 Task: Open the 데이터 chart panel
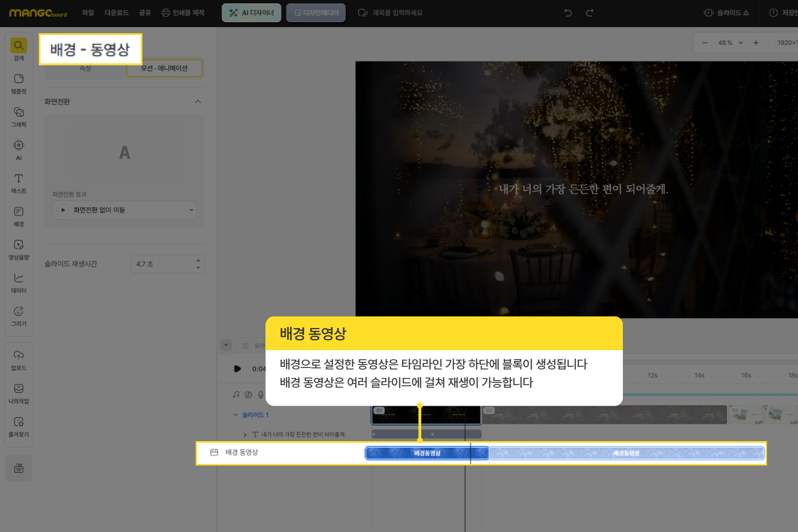point(19,282)
